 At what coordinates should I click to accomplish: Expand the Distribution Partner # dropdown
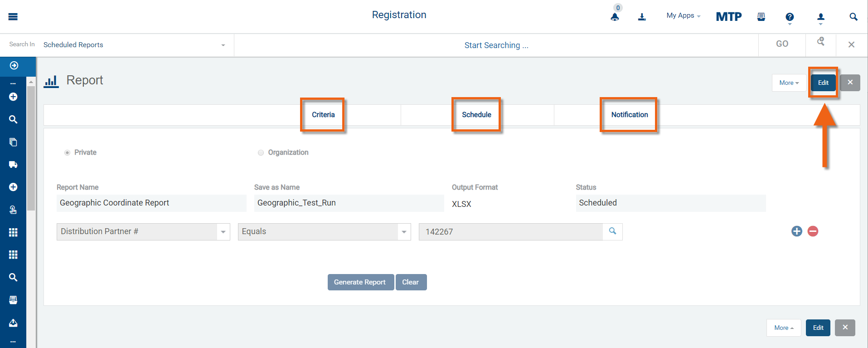223,232
